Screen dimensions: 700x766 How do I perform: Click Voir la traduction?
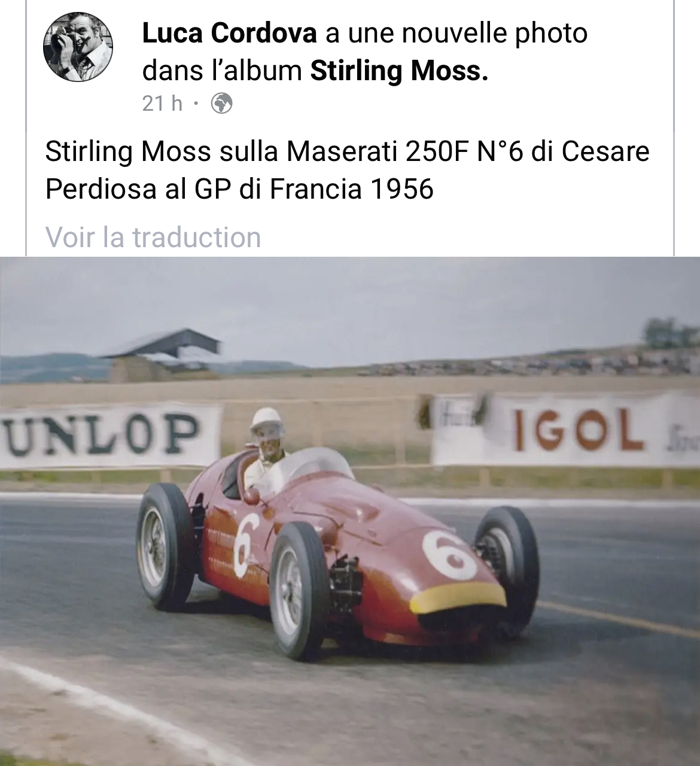click(153, 238)
